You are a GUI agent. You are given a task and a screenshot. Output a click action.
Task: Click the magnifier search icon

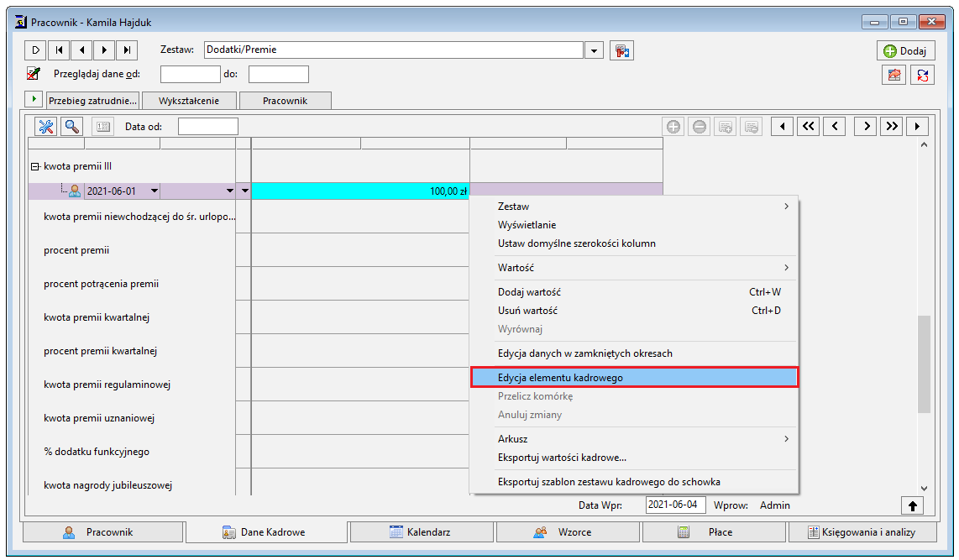[x=71, y=127]
